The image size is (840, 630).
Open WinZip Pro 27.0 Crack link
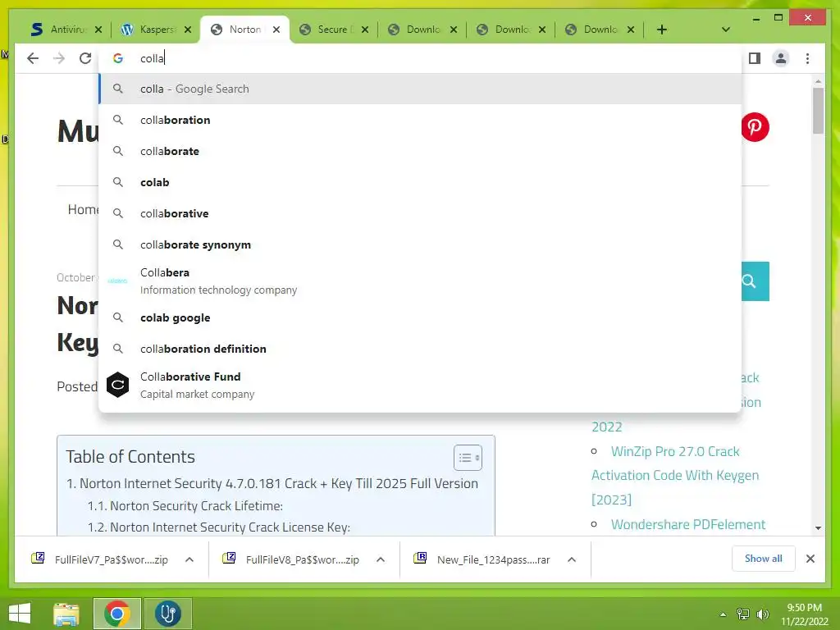[675, 451]
